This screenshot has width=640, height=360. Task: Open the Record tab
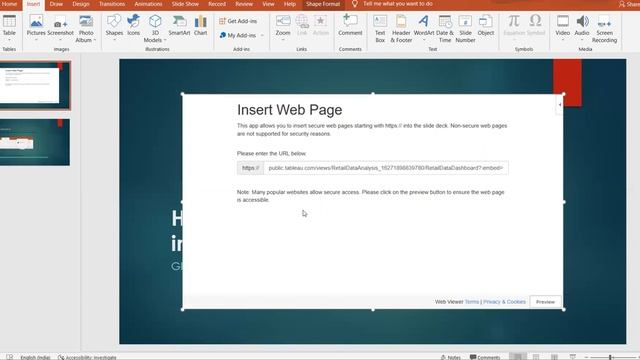point(217,4)
